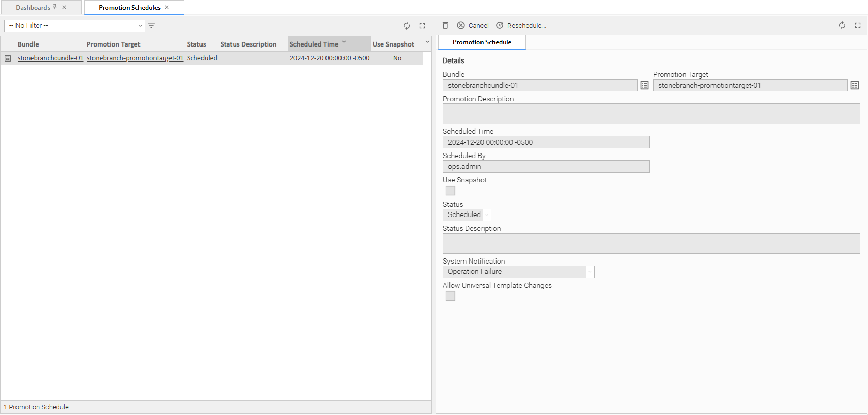This screenshot has width=868, height=415.
Task: Select the Promotion Schedule details tab
Action: coord(482,42)
